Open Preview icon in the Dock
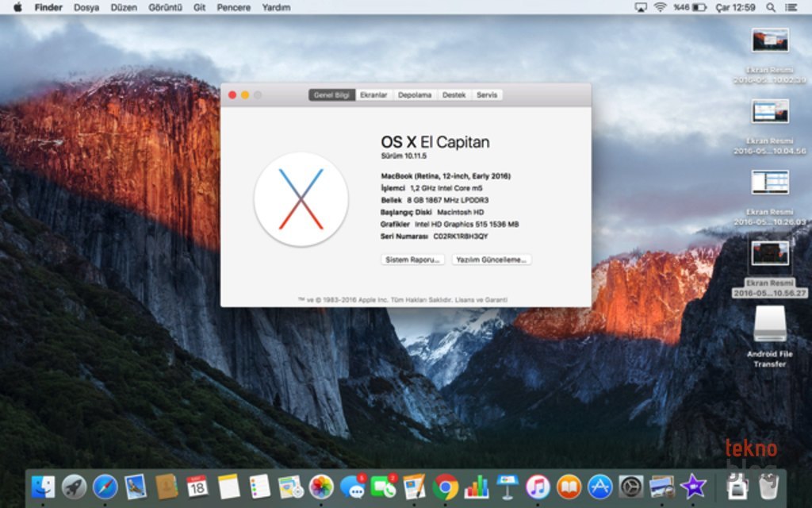This screenshot has height=508, width=812. (x=662, y=487)
